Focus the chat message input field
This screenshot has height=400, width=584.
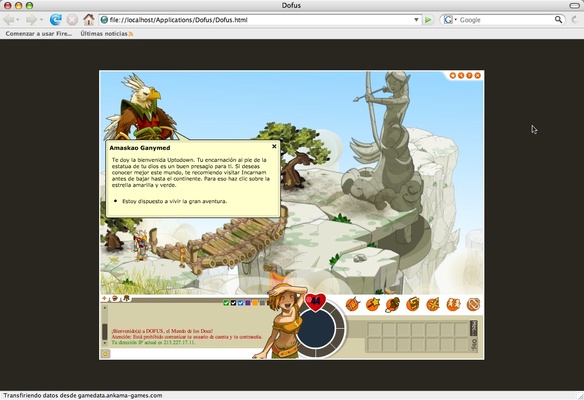(x=182, y=354)
